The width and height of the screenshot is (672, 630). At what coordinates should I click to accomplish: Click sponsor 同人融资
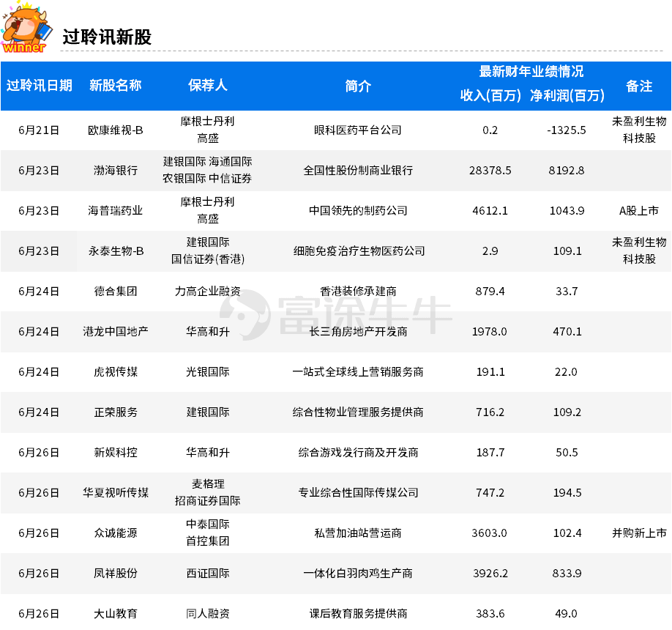tap(208, 614)
